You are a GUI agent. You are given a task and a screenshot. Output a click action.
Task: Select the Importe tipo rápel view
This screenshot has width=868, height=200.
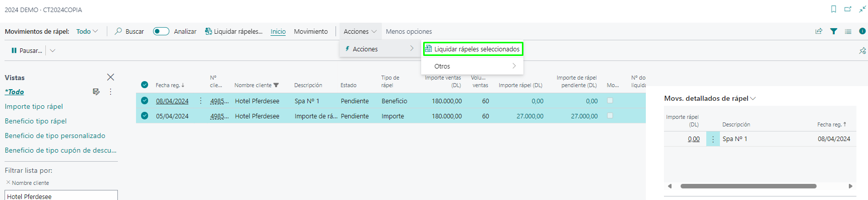click(x=34, y=106)
